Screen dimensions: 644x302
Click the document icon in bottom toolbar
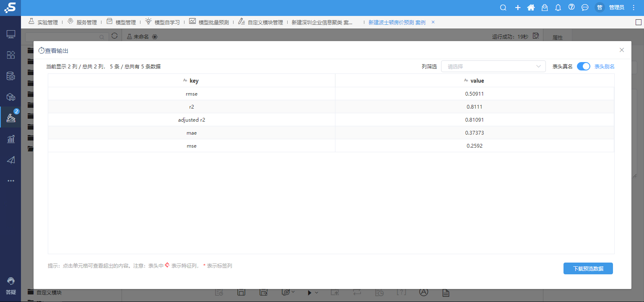446,292
